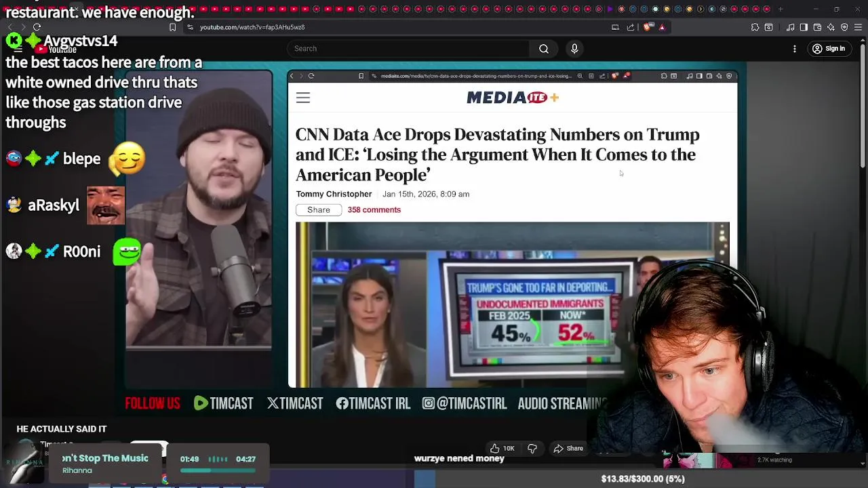This screenshot has height=488, width=868.
Task: Click the Sign in button
Action: [829, 49]
